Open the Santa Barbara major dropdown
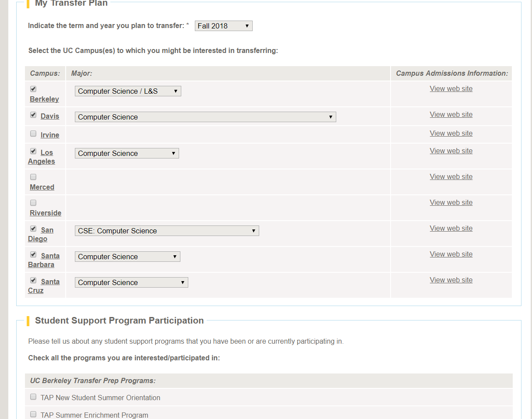The width and height of the screenshot is (532, 419). (x=127, y=257)
